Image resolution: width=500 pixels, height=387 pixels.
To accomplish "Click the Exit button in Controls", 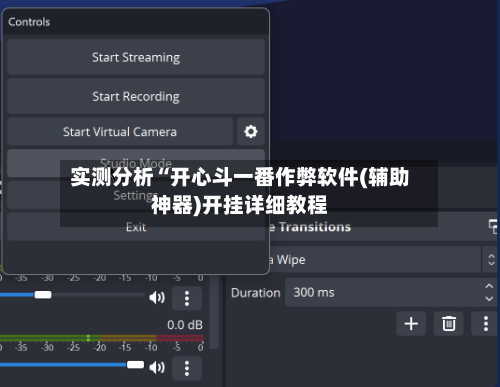I will [136, 227].
